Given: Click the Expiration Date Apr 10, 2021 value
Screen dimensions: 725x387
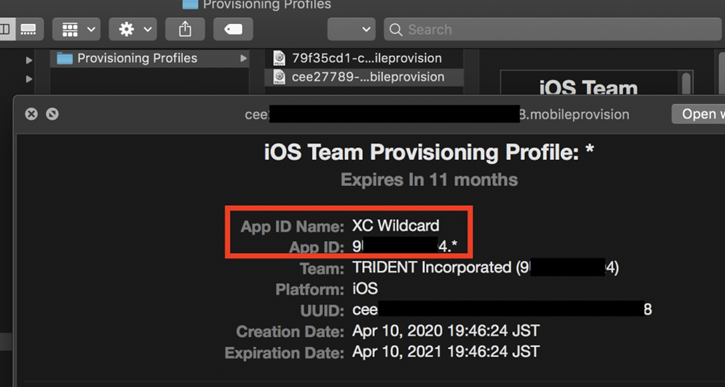Looking at the screenshot, I should coord(446,352).
